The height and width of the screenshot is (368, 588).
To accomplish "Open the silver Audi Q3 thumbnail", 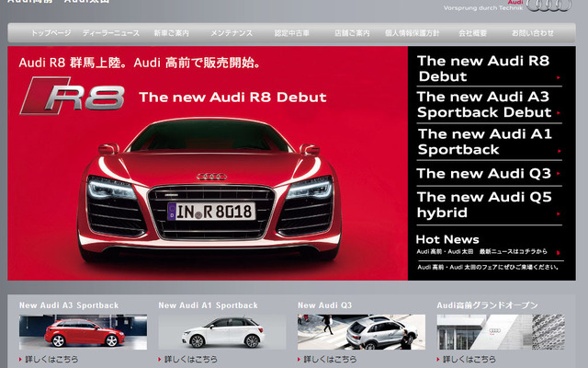I will pyautogui.click(x=361, y=332).
